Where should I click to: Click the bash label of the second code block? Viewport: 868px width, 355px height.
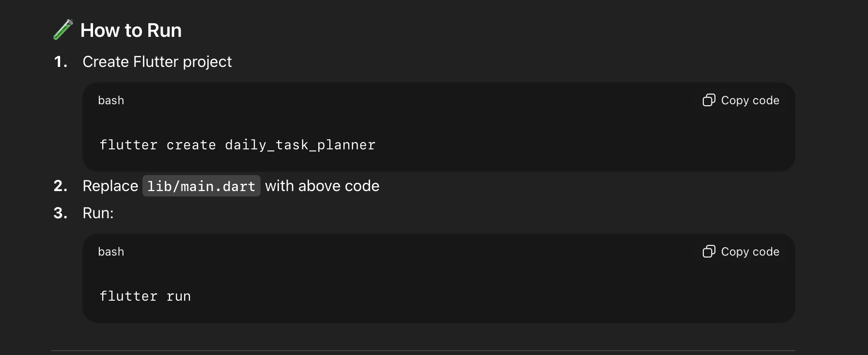[111, 252]
